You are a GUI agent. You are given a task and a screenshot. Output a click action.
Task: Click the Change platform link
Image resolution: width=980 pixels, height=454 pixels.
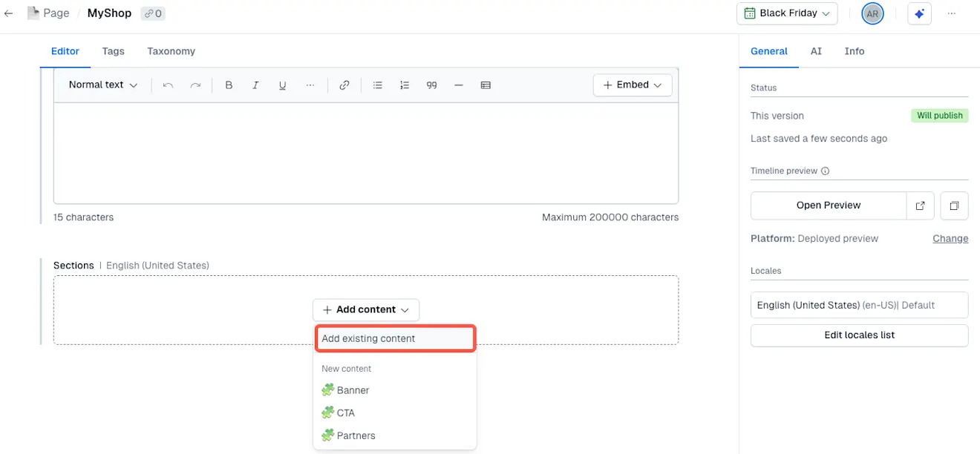[x=950, y=239]
